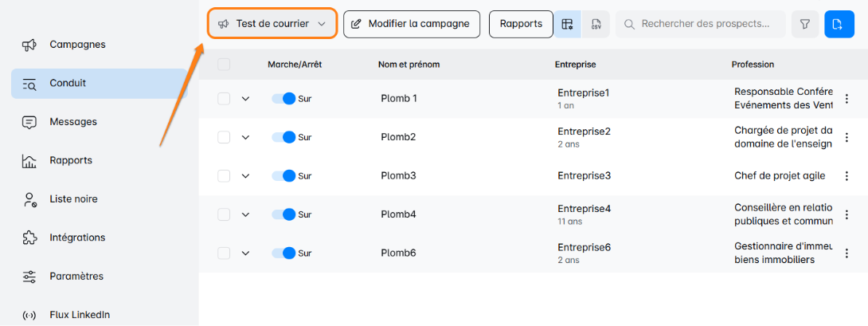Disable the switch for Plomb3
This screenshot has width=868, height=326.
[x=283, y=176]
